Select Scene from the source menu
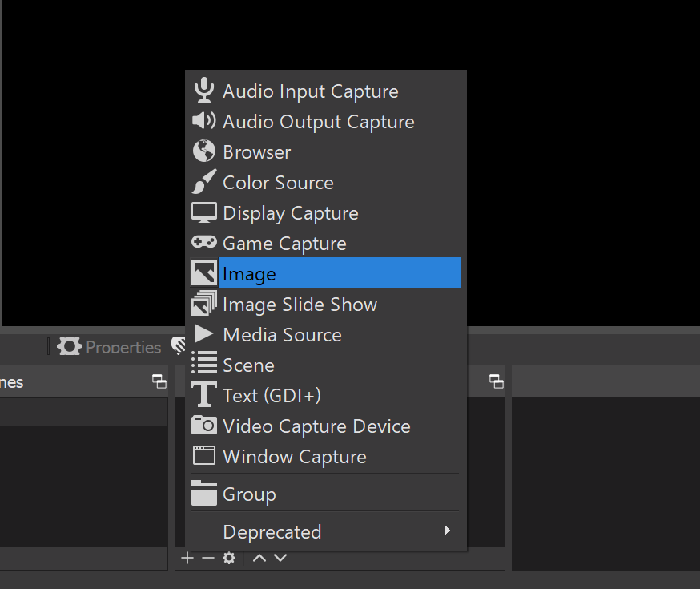700x589 pixels. (x=248, y=365)
